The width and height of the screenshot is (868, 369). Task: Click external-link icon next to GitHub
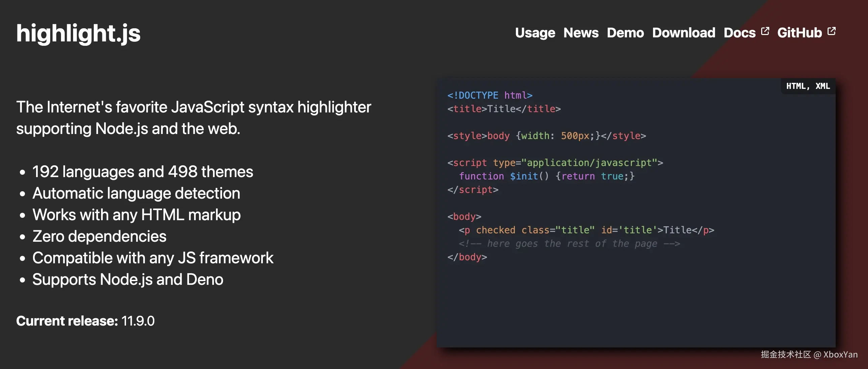[832, 31]
